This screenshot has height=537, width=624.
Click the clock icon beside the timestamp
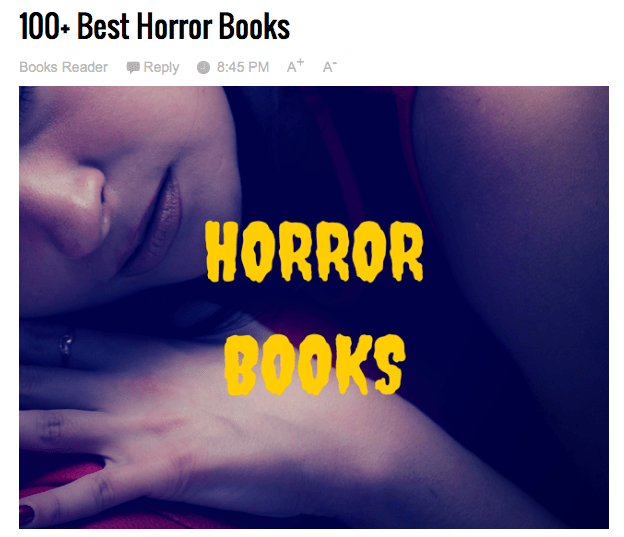[203, 67]
